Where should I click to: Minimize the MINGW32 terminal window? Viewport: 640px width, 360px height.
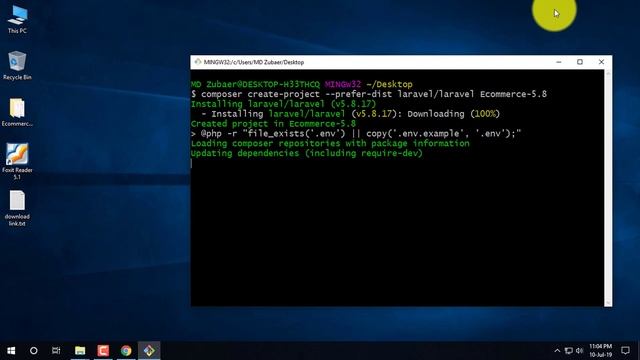point(559,62)
